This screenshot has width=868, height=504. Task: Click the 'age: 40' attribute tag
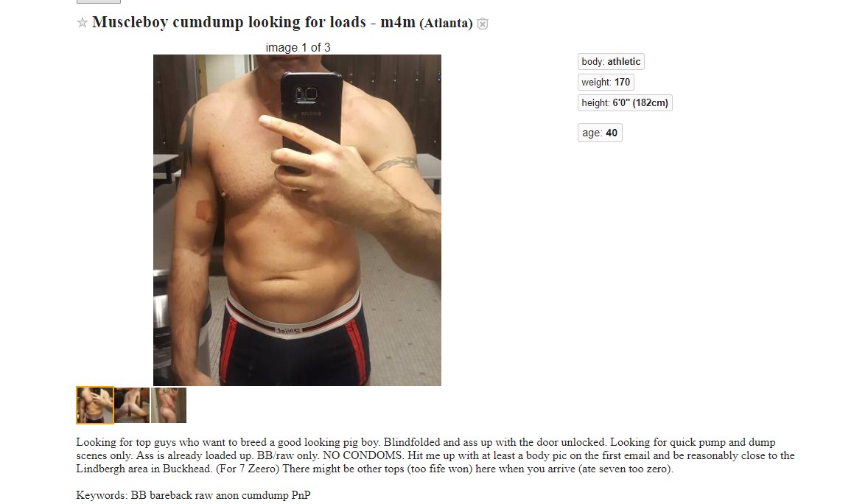600,133
